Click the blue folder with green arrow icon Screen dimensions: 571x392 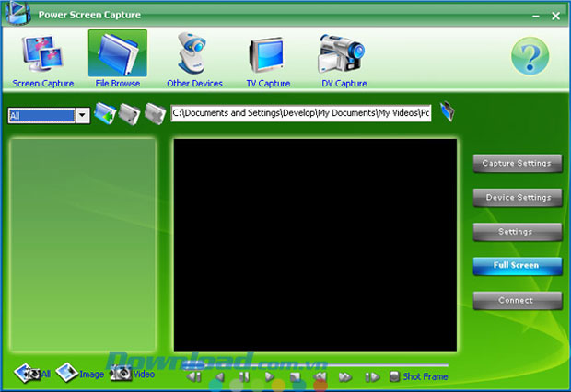pos(105,113)
